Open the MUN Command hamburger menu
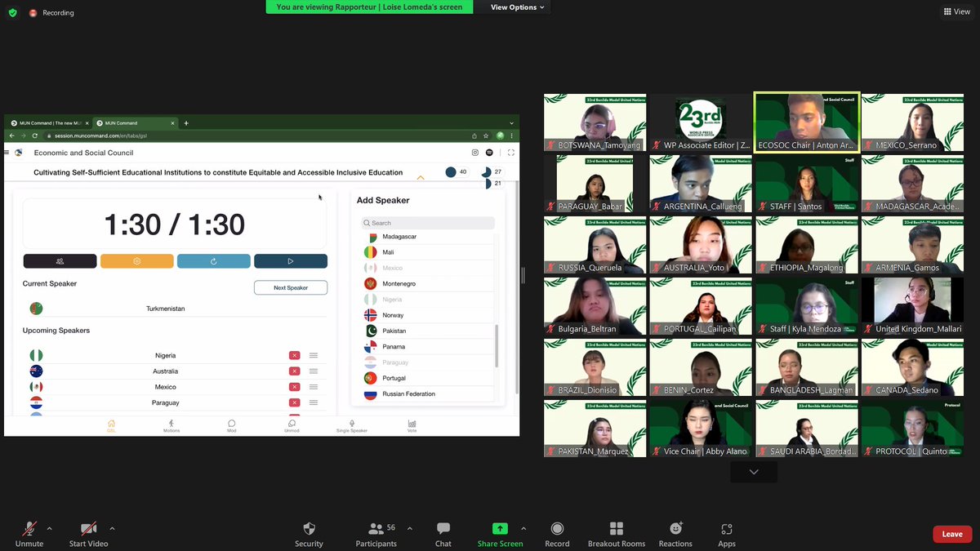The width and height of the screenshot is (980, 551). pyautogui.click(x=7, y=153)
